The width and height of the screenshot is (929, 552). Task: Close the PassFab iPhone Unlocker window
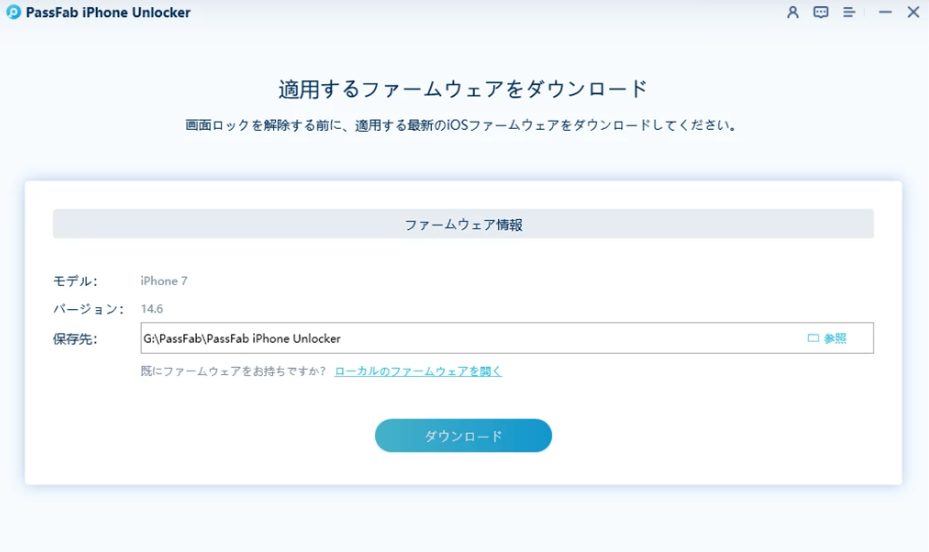point(913,12)
